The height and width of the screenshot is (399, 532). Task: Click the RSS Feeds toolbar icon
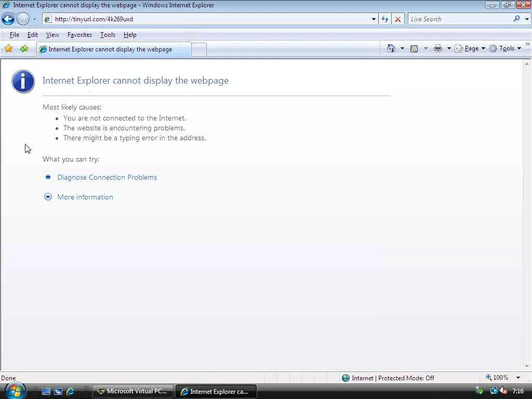click(414, 48)
